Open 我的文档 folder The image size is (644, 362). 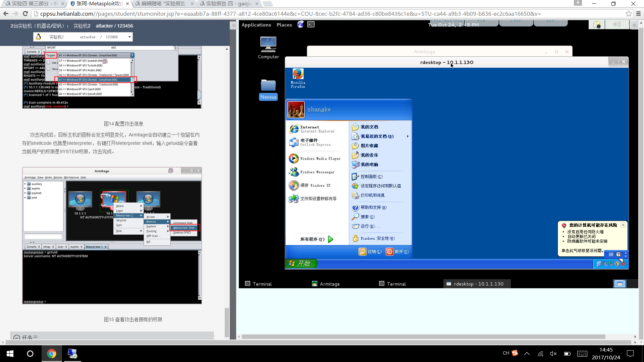[x=365, y=127]
